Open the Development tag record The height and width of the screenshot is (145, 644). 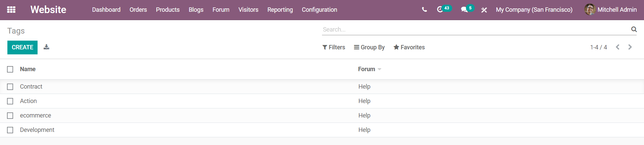pos(37,130)
